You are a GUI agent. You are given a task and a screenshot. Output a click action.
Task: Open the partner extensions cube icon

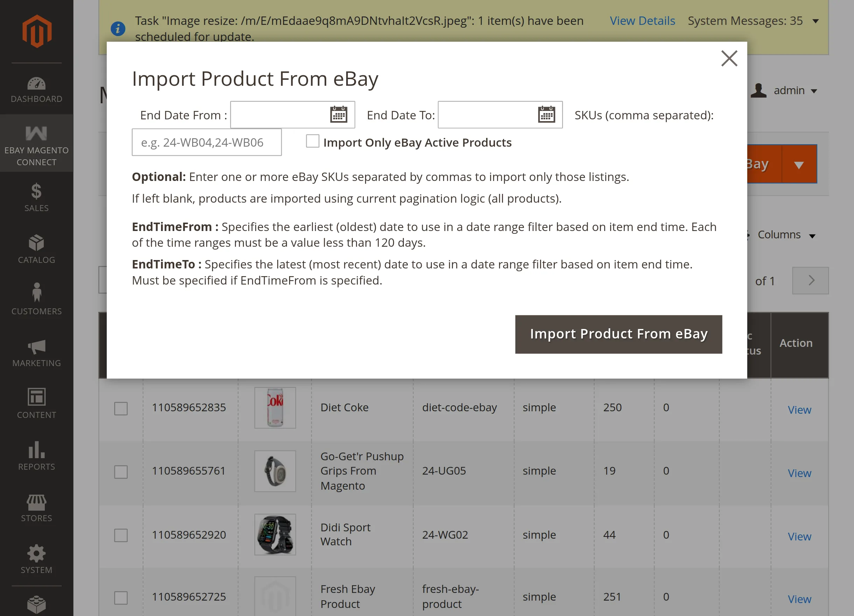pos(36,605)
